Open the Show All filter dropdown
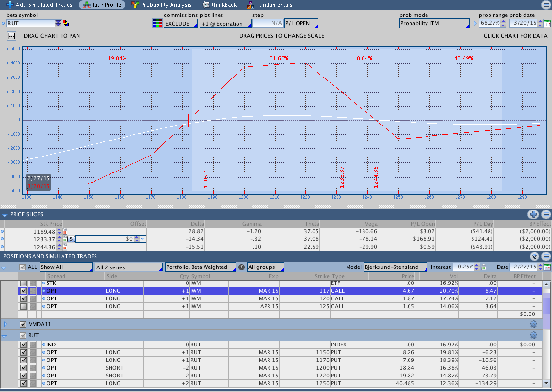 (66, 267)
